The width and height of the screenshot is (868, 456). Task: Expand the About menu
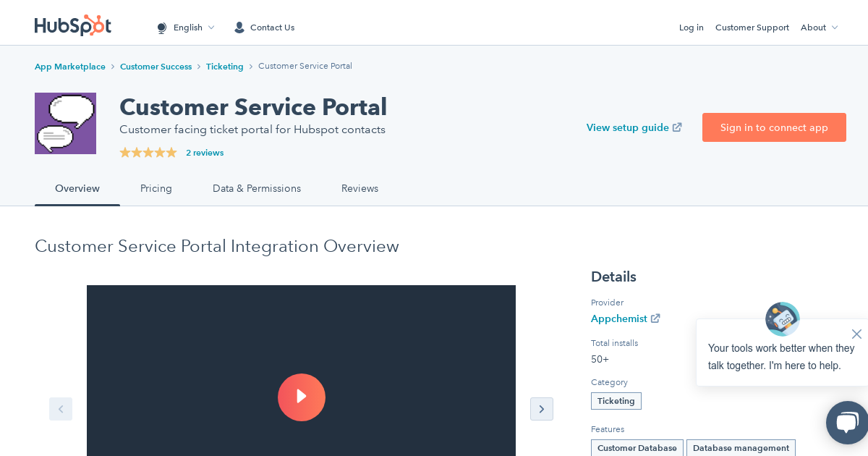point(819,28)
